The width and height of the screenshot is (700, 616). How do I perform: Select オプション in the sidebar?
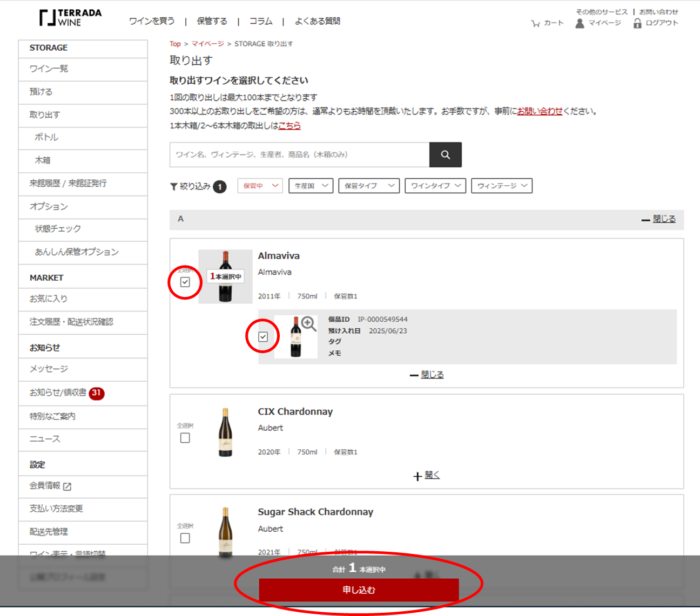[83, 207]
